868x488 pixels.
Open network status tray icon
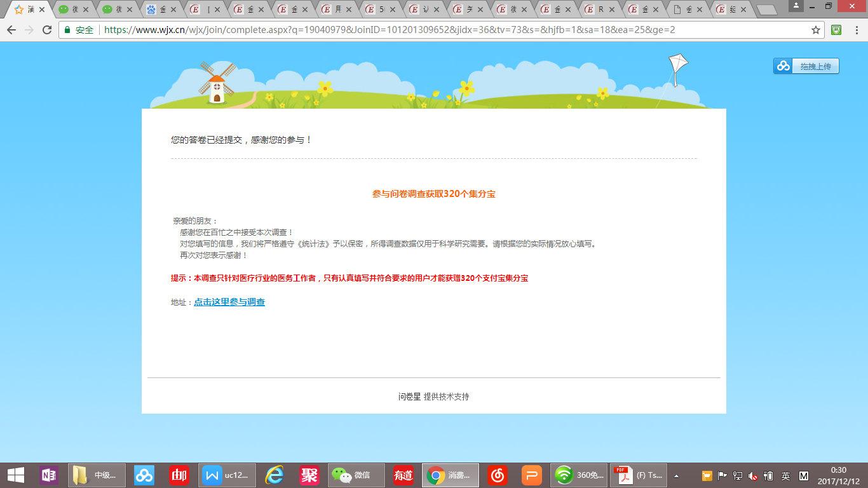click(x=738, y=476)
